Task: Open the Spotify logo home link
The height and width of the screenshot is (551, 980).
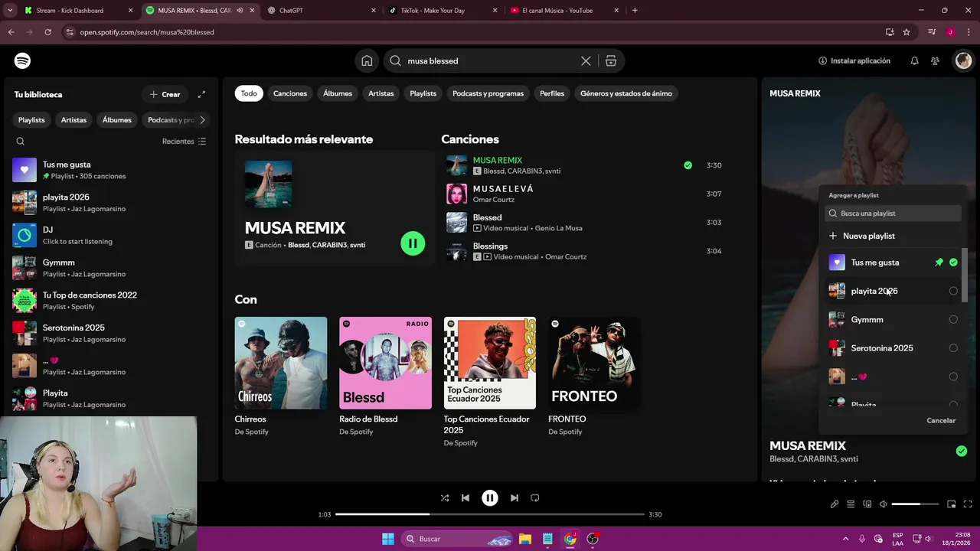Action: point(22,60)
